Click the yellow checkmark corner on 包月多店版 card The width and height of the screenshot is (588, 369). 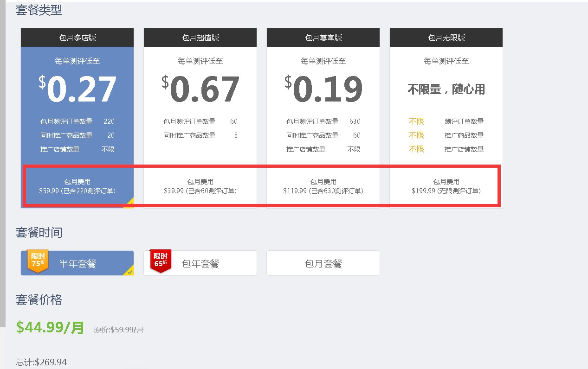(129, 204)
